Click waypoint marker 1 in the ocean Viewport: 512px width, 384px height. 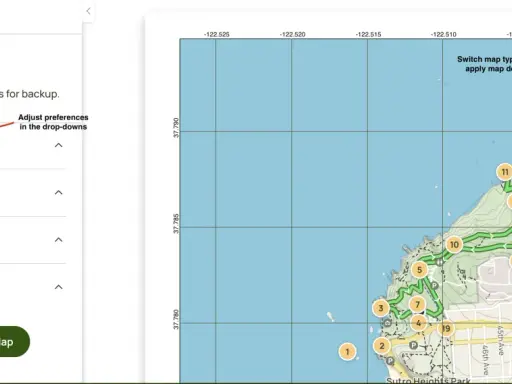click(x=347, y=352)
